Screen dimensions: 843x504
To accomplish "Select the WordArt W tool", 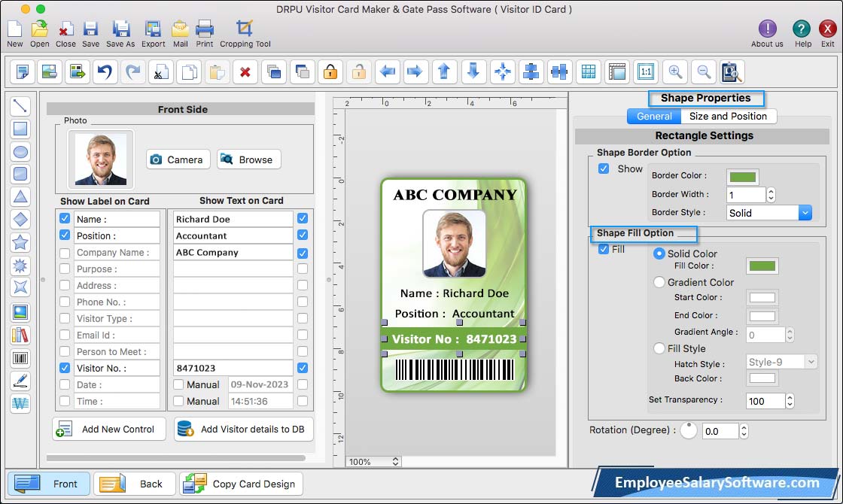I will [x=20, y=403].
